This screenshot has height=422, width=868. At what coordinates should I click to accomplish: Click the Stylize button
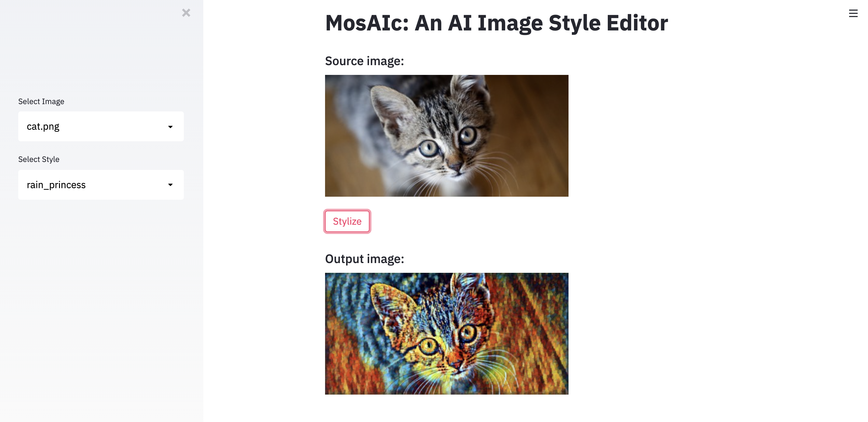[x=347, y=221]
